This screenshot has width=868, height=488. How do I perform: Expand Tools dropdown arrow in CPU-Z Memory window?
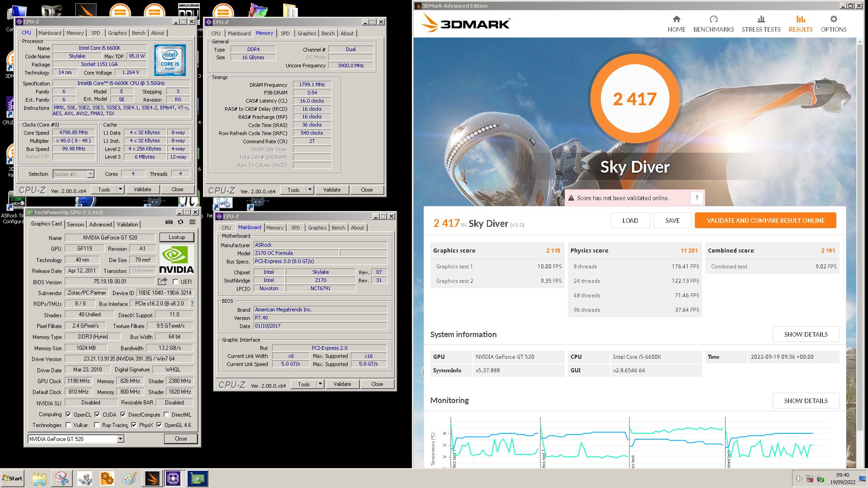tap(310, 190)
